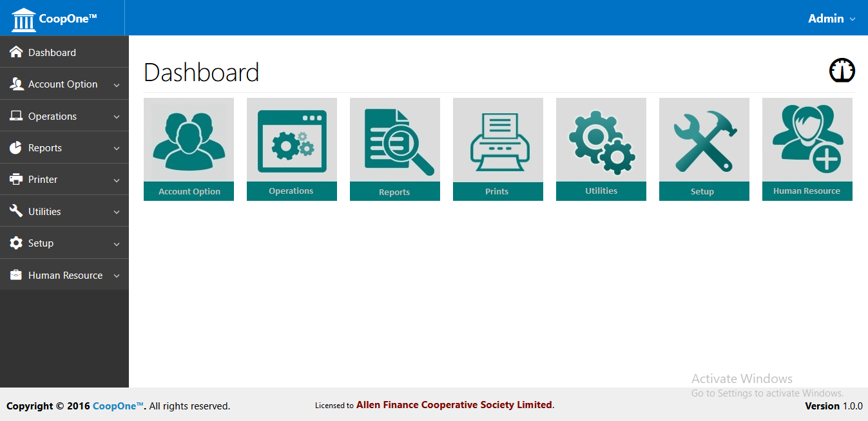Click the Printer icon in sidebar
Screen dimensions: 868x421
coord(16,179)
